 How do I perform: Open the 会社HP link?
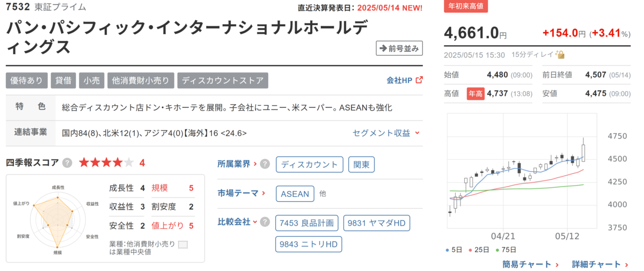[x=399, y=80]
